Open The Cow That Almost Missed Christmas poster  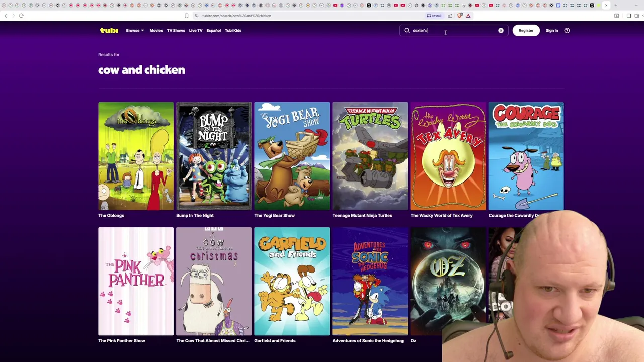pyautogui.click(x=214, y=281)
